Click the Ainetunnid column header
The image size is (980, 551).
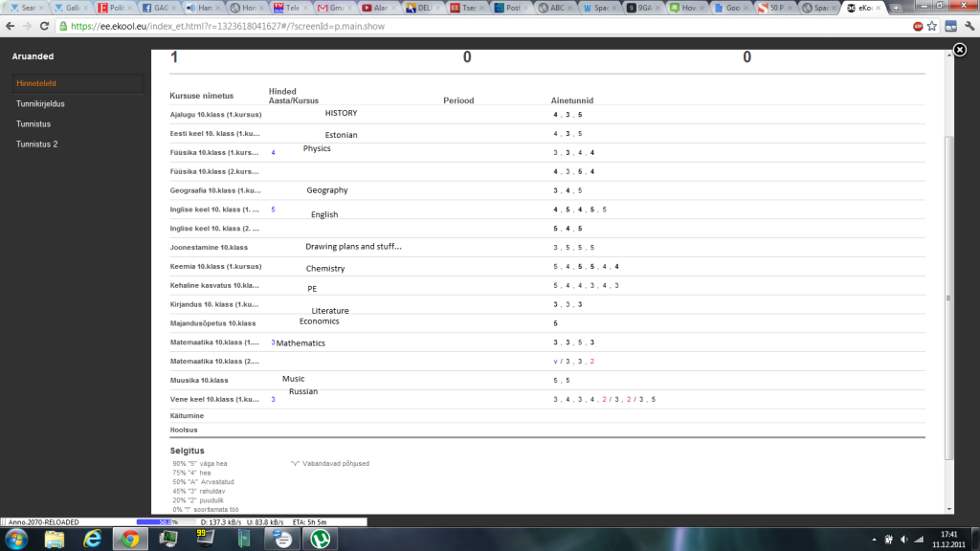[x=572, y=99]
